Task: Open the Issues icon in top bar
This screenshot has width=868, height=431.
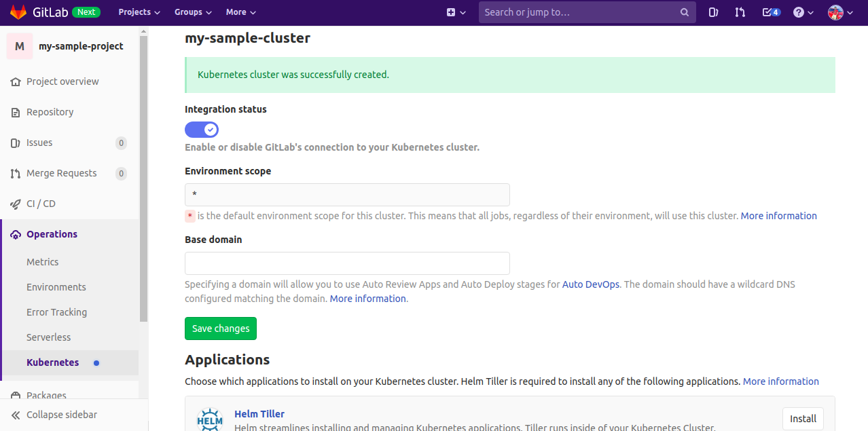Action: click(713, 12)
